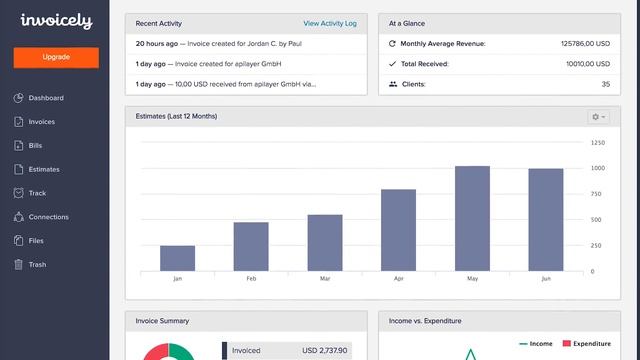Click the Bills icon in sidebar

coord(18,145)
